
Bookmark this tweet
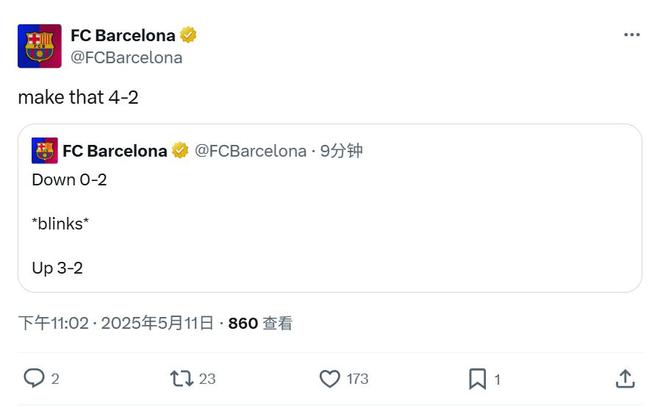[x=477, y=379]
